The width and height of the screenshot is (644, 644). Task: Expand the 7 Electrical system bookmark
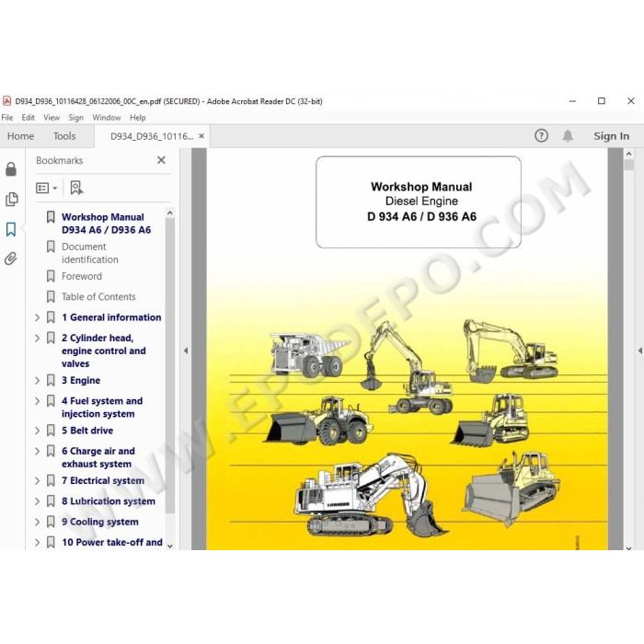pos(37,480)
